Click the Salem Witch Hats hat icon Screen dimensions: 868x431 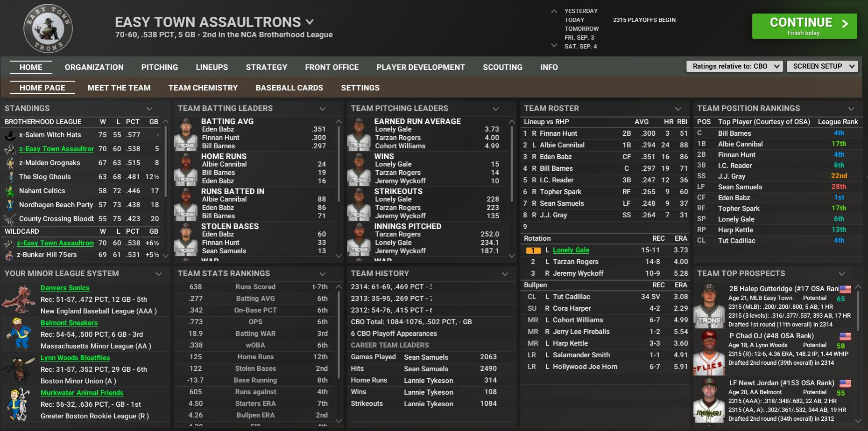click(x=10, y=135)
